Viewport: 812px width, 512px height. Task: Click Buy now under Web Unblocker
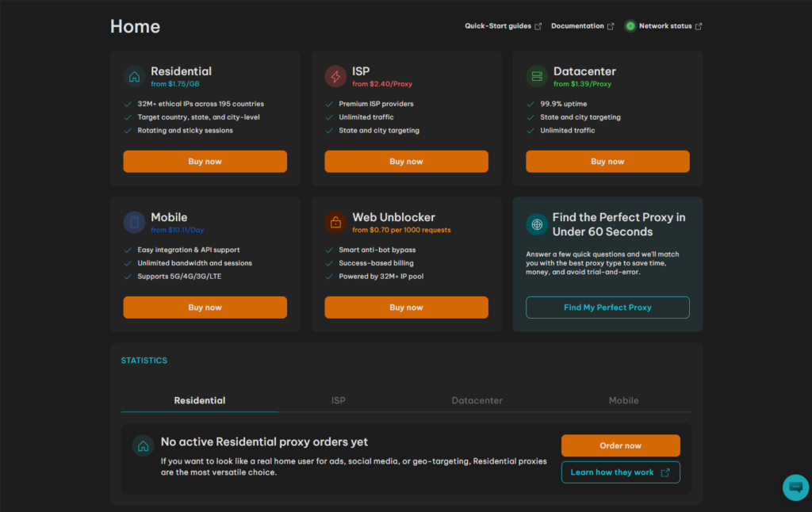click(406, 308)
